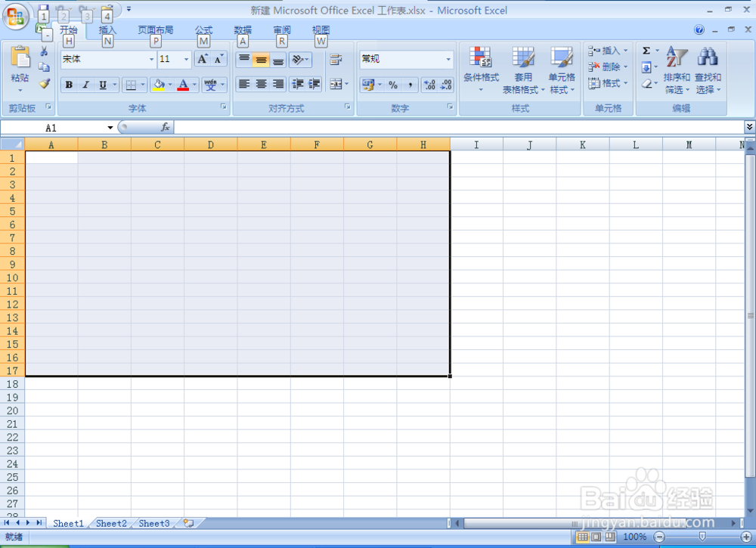This screenshot has width=756, height=548.
Task: Click the insert worksheet tab button
Action: 188,523
